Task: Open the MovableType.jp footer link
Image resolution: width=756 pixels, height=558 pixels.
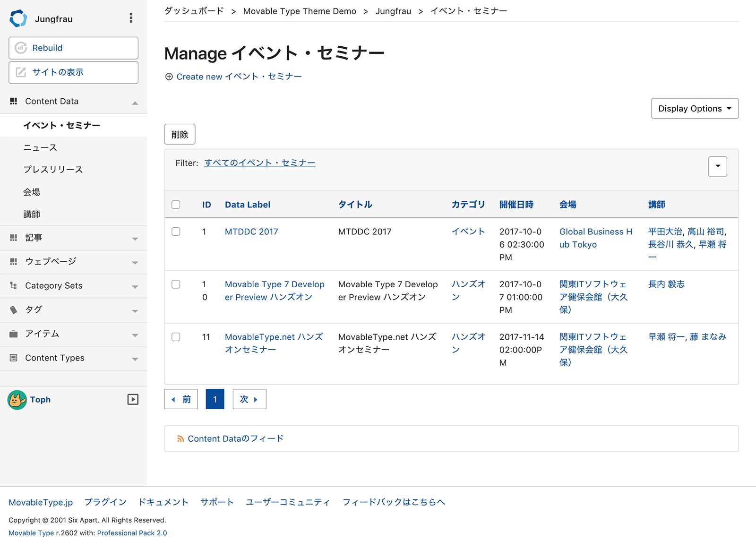Action: [x=41, y=502]
